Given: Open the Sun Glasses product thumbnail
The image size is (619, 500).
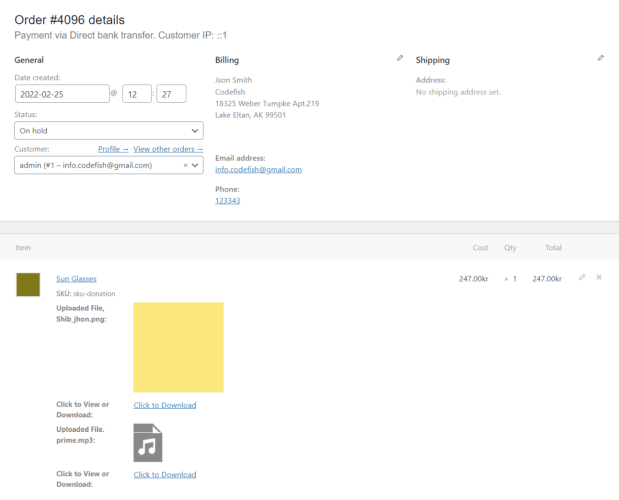Looking at the screenshot, I should click(28, 284).
